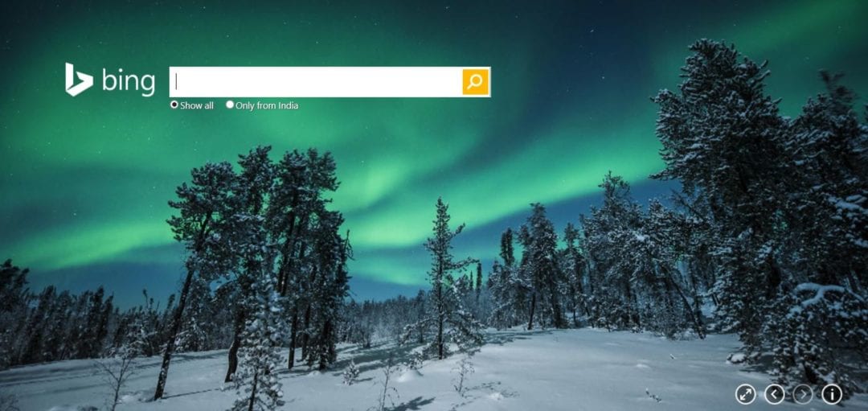
Task: Open full-screen view with the expand arrows icon
Action: tap(746, 394)
